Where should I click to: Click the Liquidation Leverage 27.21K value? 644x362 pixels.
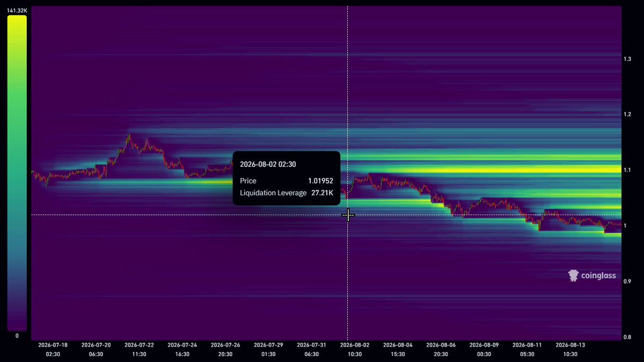(x=322, y=193)
